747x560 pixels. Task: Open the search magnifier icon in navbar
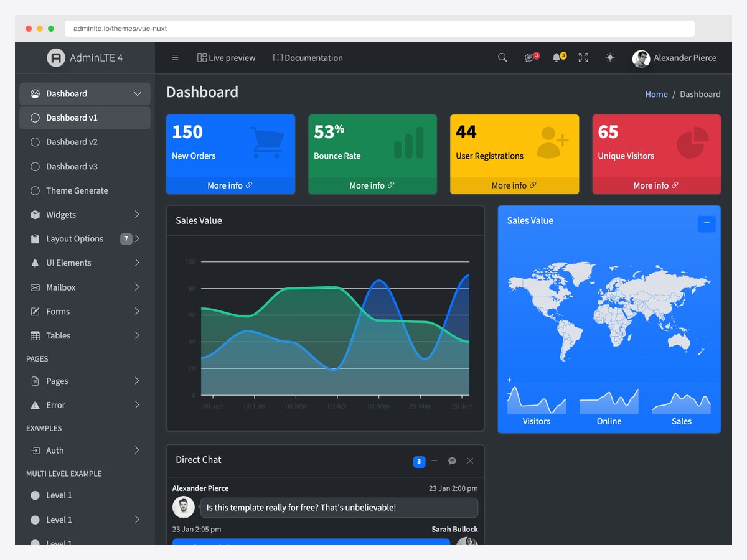click(x=502, y=57)
